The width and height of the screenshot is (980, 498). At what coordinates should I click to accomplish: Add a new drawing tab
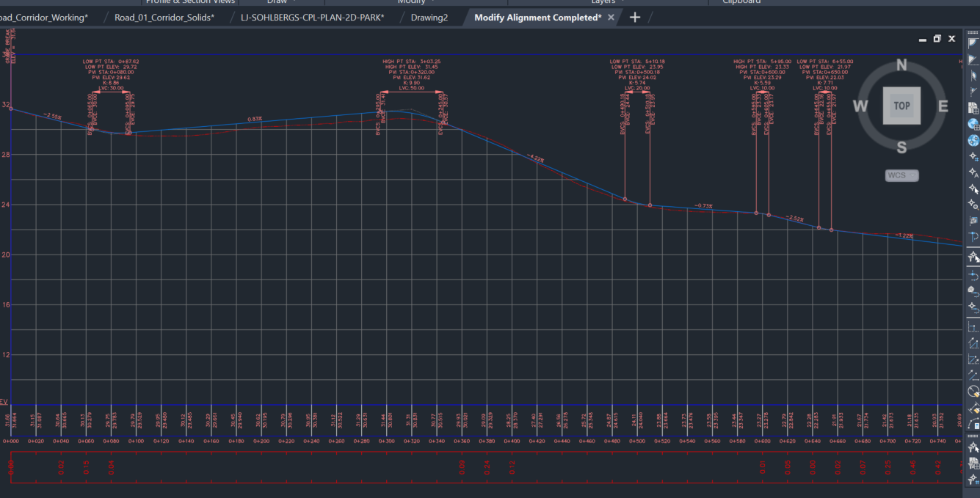[x=635, y=17]
